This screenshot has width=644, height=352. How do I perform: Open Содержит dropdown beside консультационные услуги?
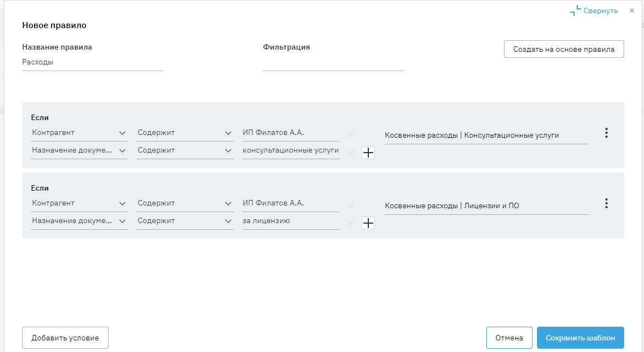185,150
